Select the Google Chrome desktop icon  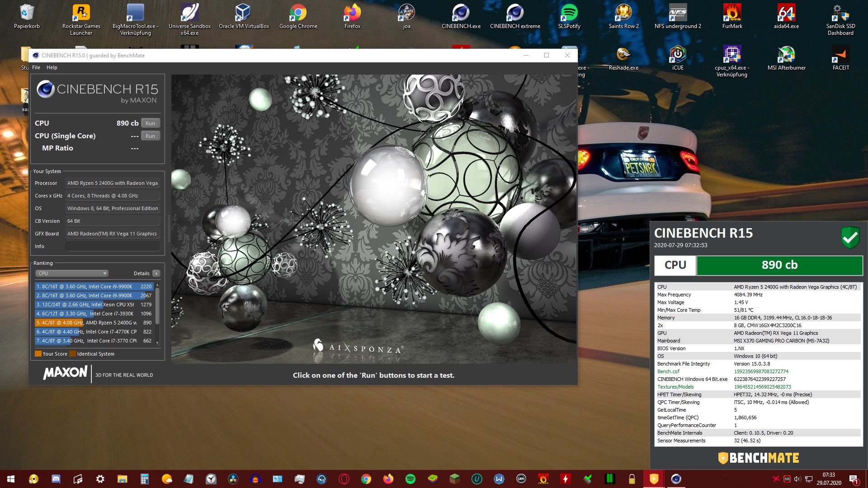[x=298, y=17]
